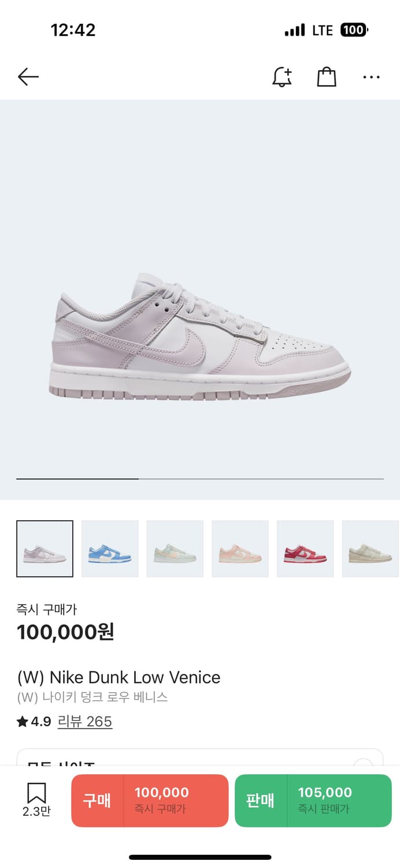The image size is (400, 868).
Task: Open the shopping bag icon
Action: (327, 76)
